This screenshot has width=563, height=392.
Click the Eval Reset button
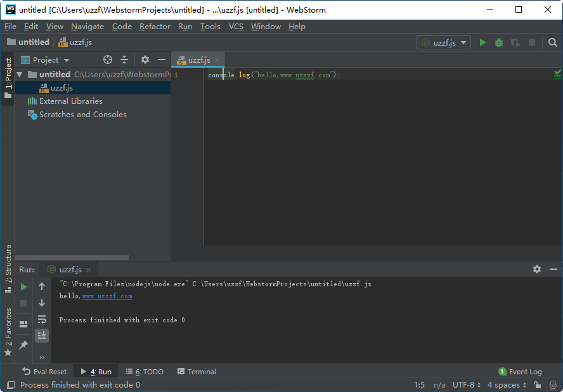click(x=44, y=372)
